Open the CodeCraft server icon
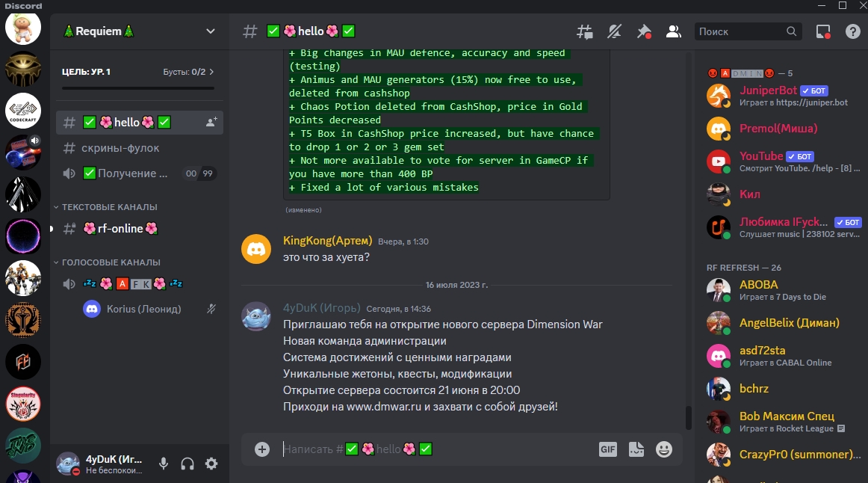The height and width of the screenshot is (483, 868). (23, 111)
